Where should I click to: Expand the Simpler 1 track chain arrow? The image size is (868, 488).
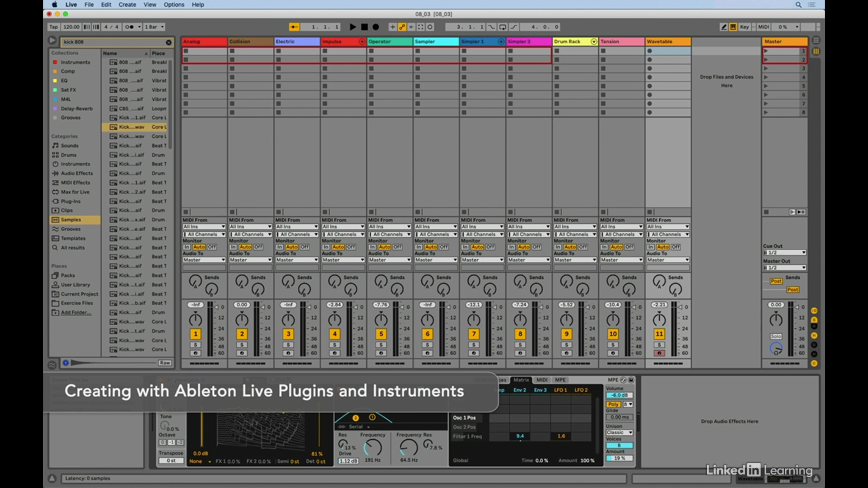point(501,41)
